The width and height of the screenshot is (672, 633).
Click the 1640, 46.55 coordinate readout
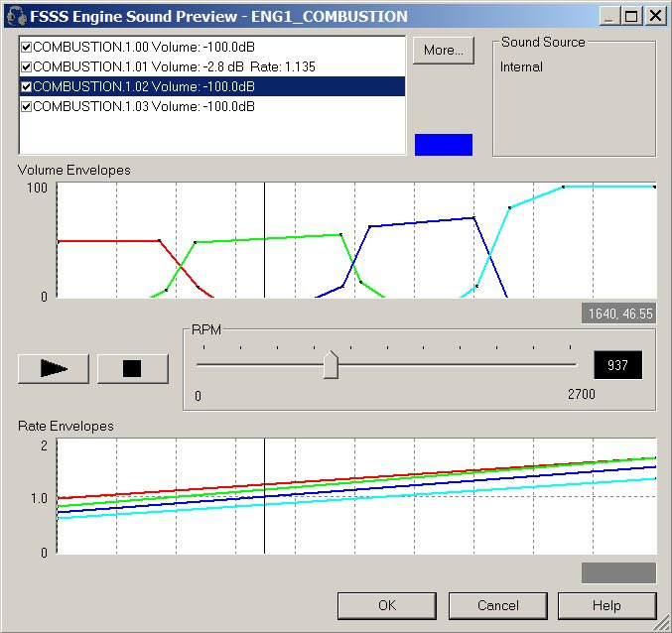tap(618, 314)
